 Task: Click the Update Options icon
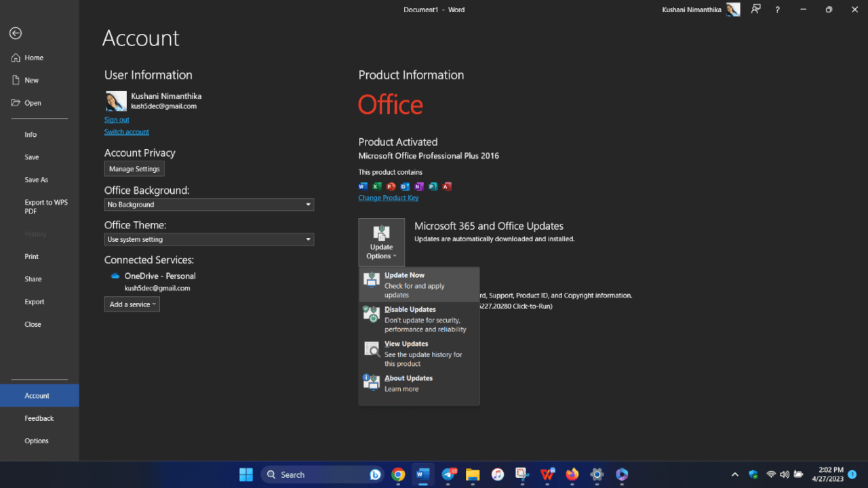pos(381,234)
